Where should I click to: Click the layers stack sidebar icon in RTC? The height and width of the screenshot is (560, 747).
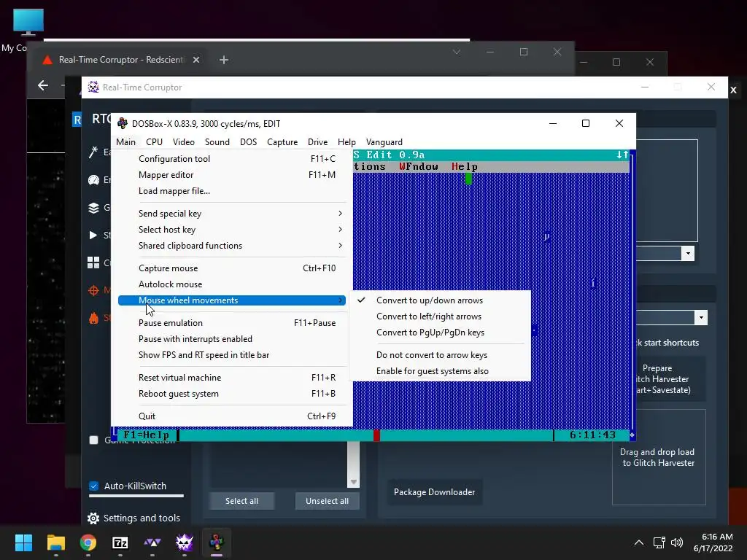(93, 208)
